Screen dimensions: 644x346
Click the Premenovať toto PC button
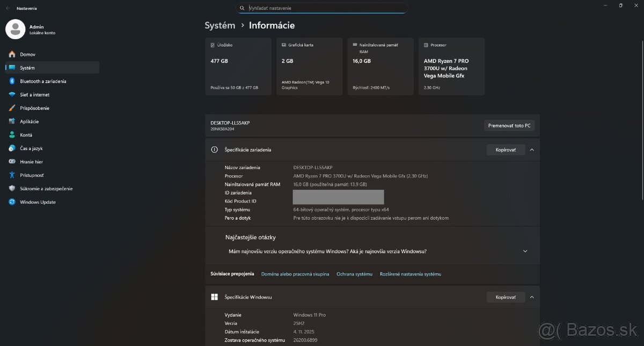tap(508, 125)
